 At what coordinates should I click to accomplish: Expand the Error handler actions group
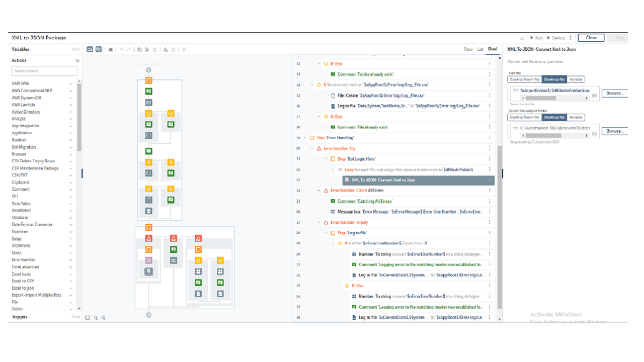coord(71,260)
